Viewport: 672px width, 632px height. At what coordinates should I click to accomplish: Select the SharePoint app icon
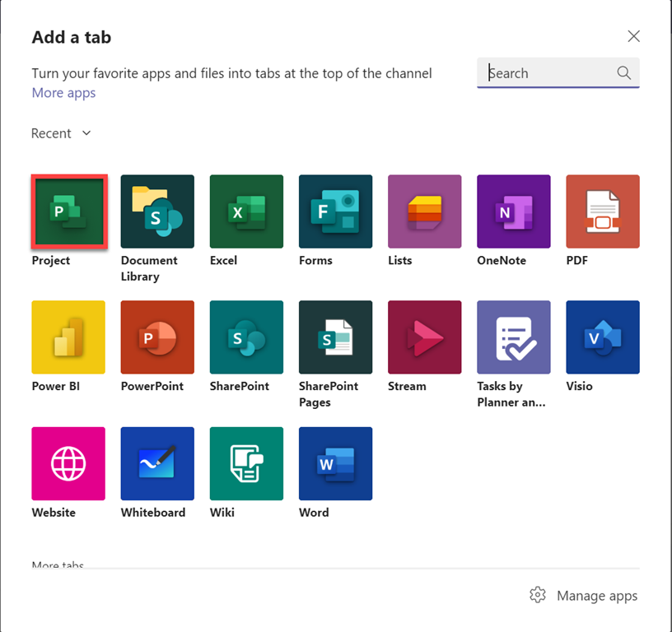[x=246, y=337]
